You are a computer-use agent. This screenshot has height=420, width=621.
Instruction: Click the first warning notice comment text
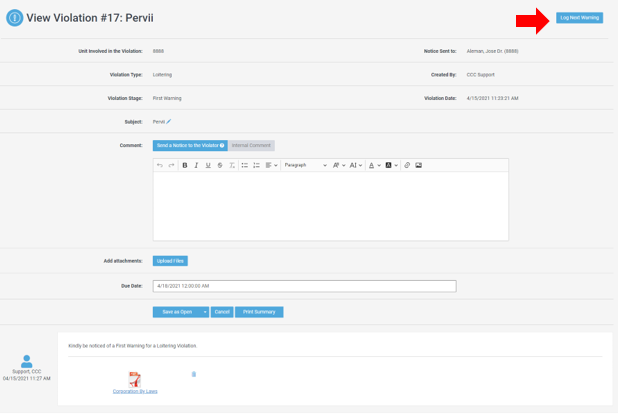(133, 347)
